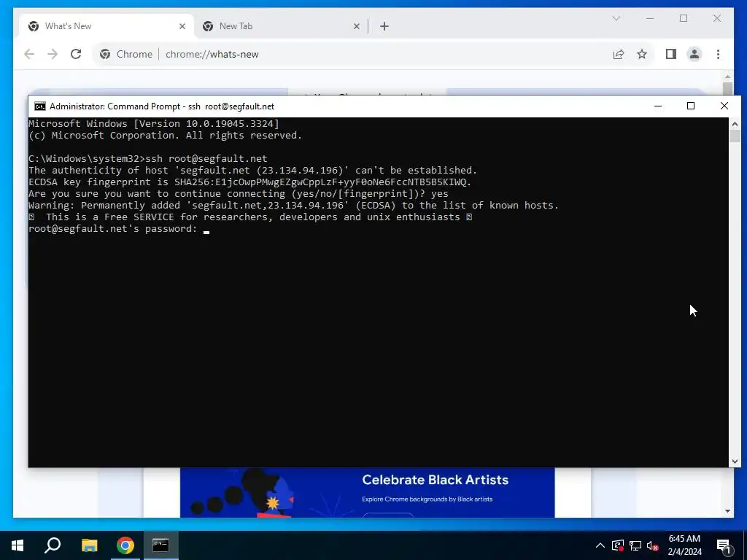Open Windows taskbar search
747x560 pixels.
click(x=53, y=545)
